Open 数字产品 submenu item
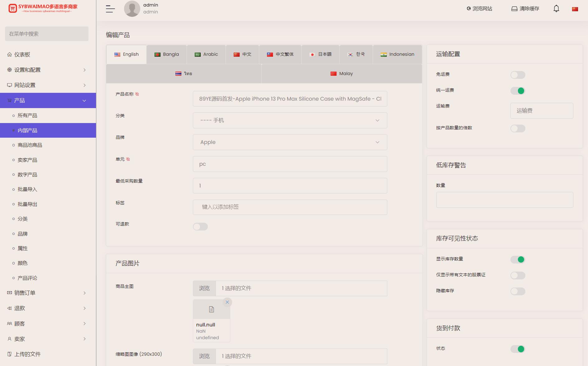The width and height of the screenshot is (588, 366). click(48, 175)
